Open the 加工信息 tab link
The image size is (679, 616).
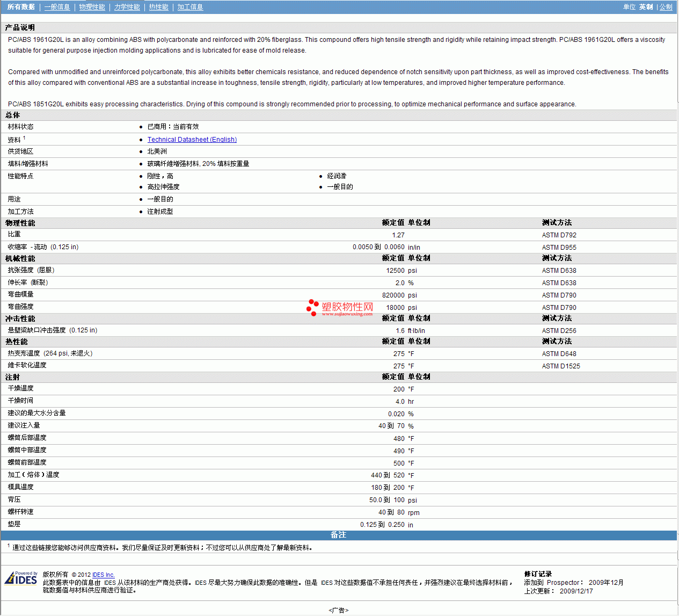coord(190,7)
